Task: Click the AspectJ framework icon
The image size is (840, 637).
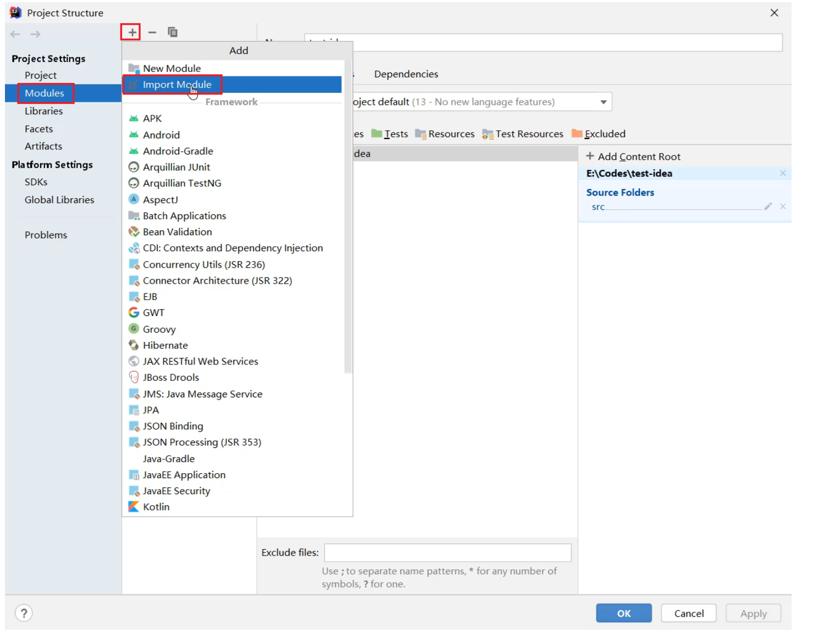Action: click(x=134, y=200)
